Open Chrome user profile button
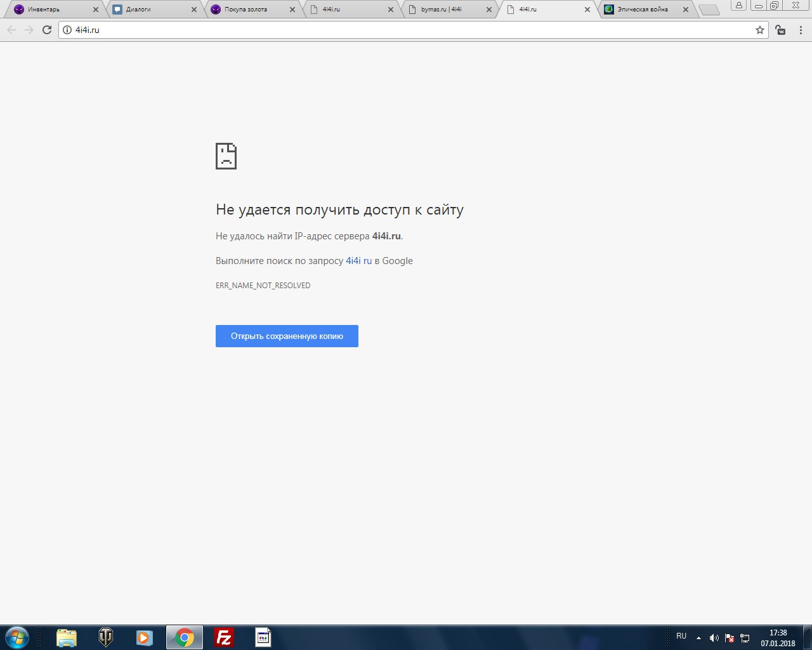Screen dimensions: 812x650 (738, 6)
